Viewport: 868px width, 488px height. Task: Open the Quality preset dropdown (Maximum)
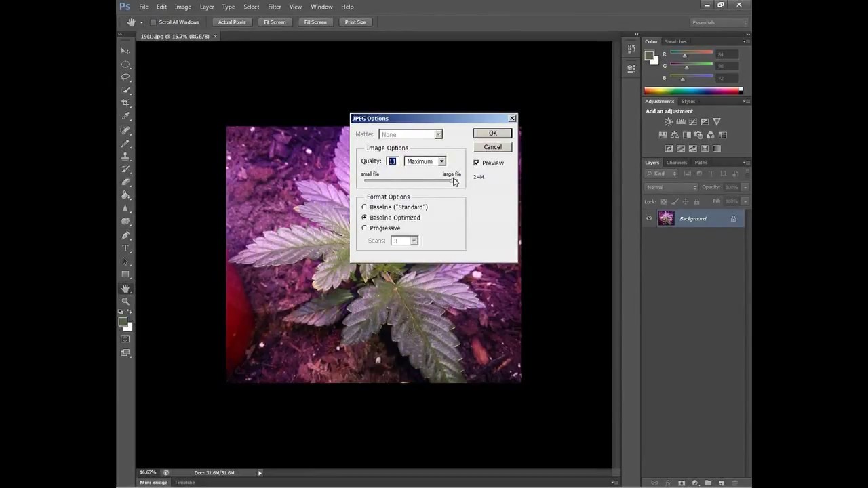pos(425,161)
